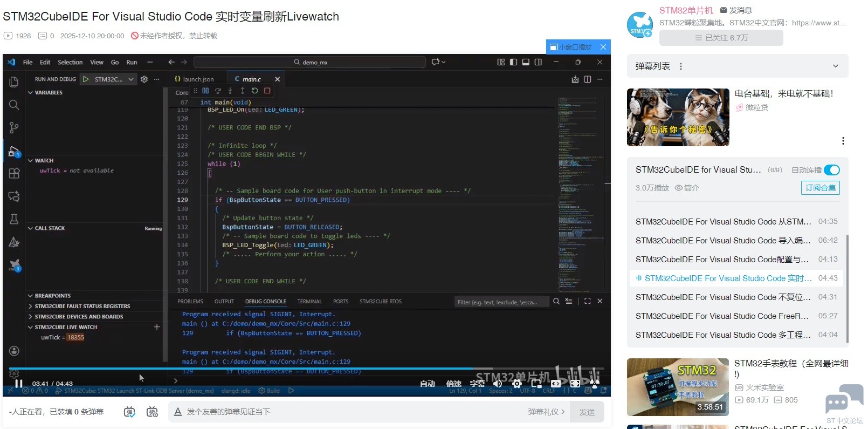Image resolution: width=868 pixels, height=429 pixels.
Task: Switch to the TERMINAL panel tab
Action: [x=309, y=301]
